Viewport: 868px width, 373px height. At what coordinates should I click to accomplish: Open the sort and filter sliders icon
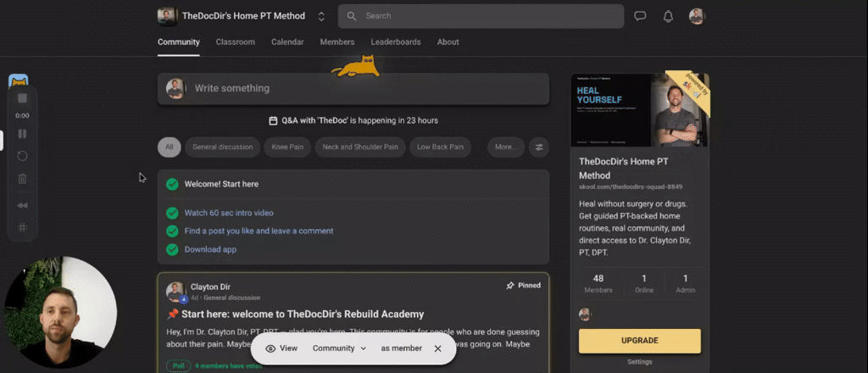[x=538, y=148]
